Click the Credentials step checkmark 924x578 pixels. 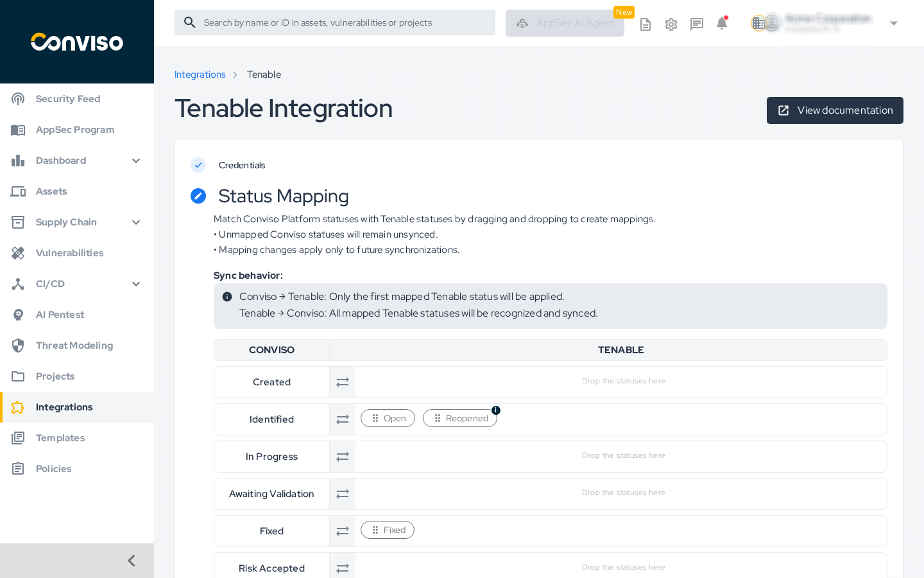(198, 165)
